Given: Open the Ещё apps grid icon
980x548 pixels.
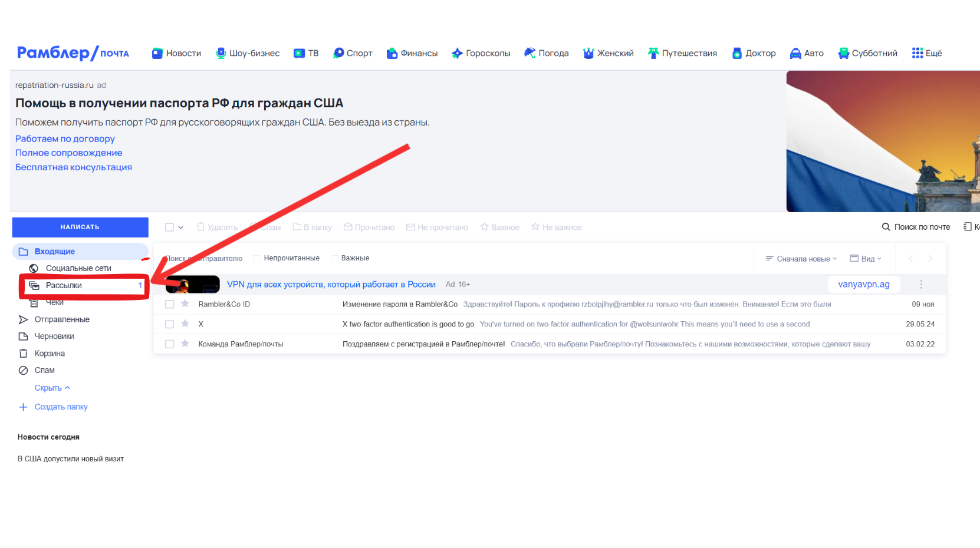Looking at the screenshot, I should pos(917,53).
